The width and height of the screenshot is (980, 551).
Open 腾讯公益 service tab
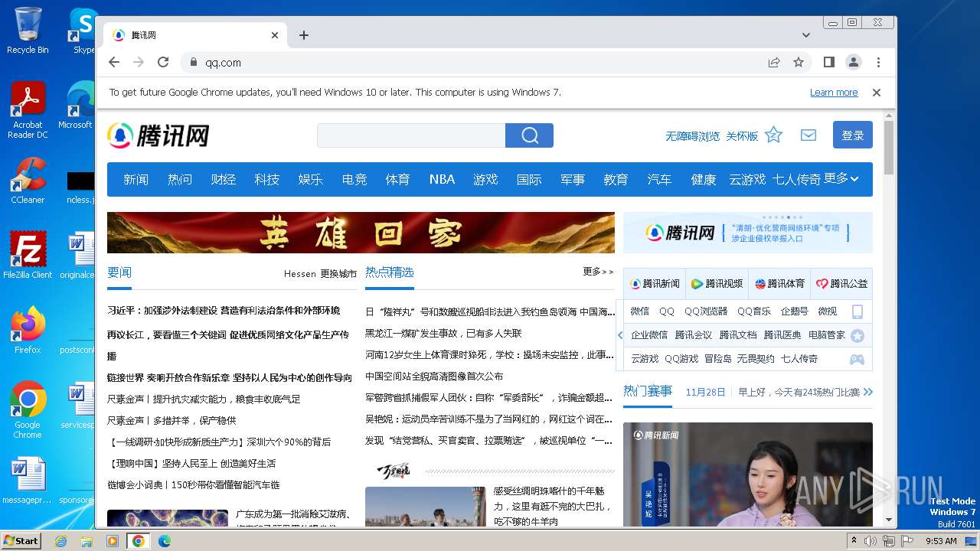[x=841, y=283]
